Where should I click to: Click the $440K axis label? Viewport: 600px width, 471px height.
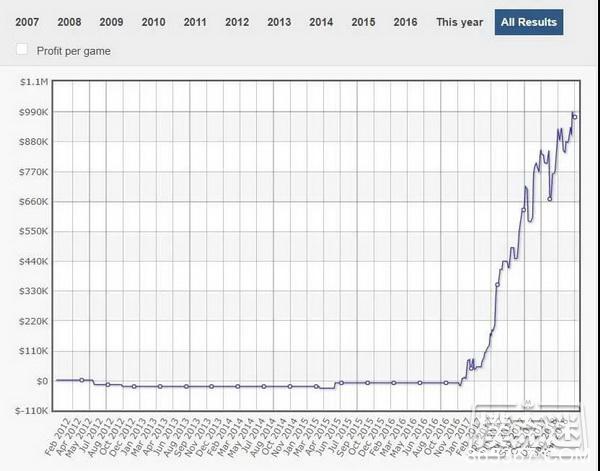pyautogui.click(x=34, y=261)
